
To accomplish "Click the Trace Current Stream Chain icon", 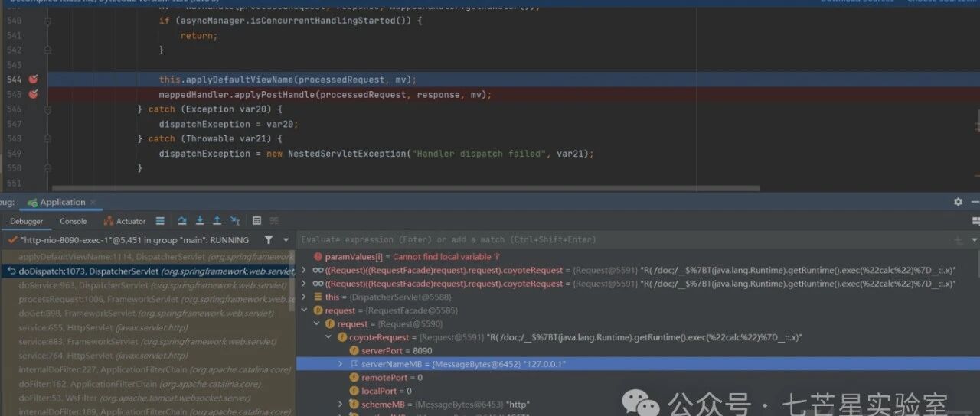I will click(x=274, y=221).
